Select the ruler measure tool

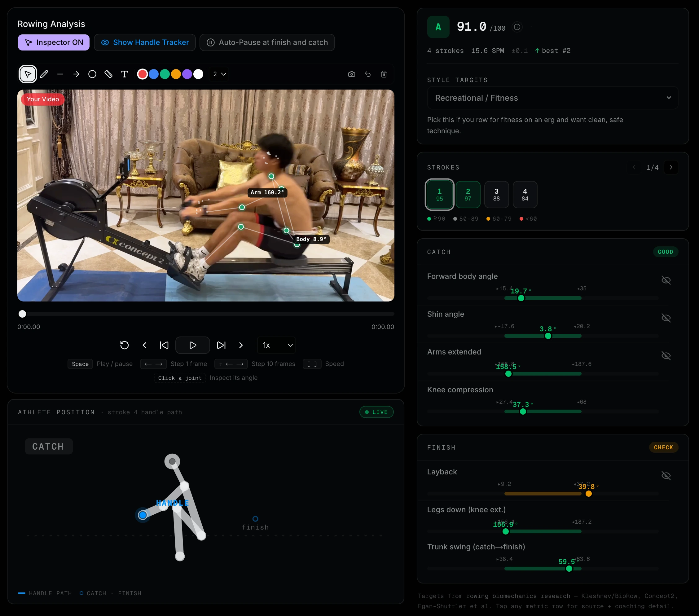tap(108, 74)
